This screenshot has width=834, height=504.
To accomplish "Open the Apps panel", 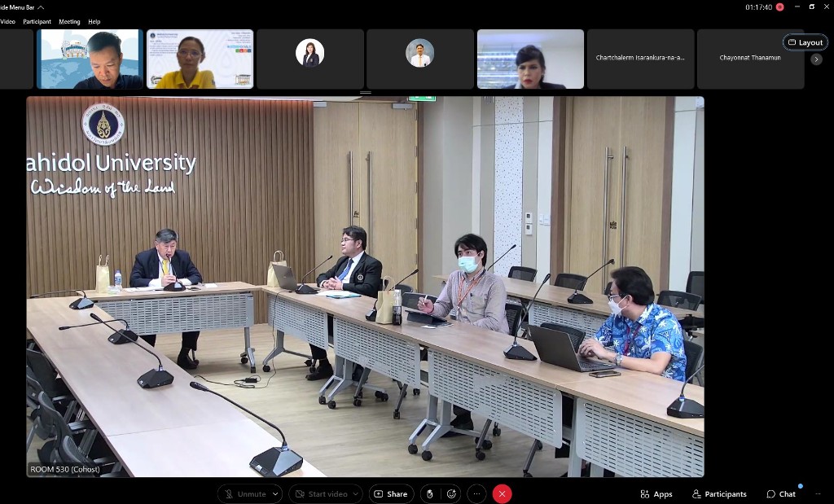I will pyautogui.click(x=656, y=494).
